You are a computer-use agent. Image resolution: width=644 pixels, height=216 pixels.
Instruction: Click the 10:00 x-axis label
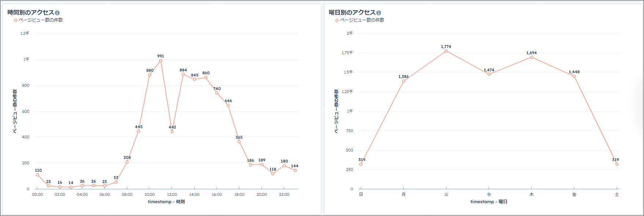[x=150, y=195]
